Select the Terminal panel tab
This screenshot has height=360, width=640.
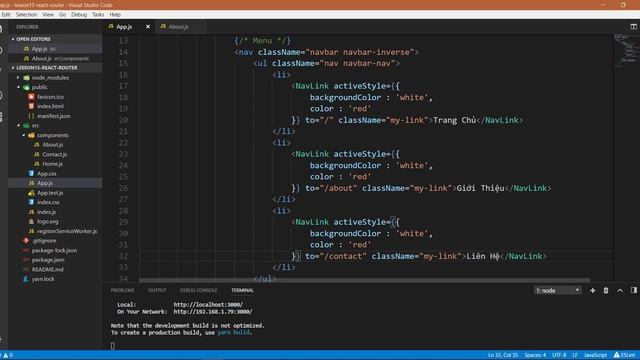tap(242, 290)
